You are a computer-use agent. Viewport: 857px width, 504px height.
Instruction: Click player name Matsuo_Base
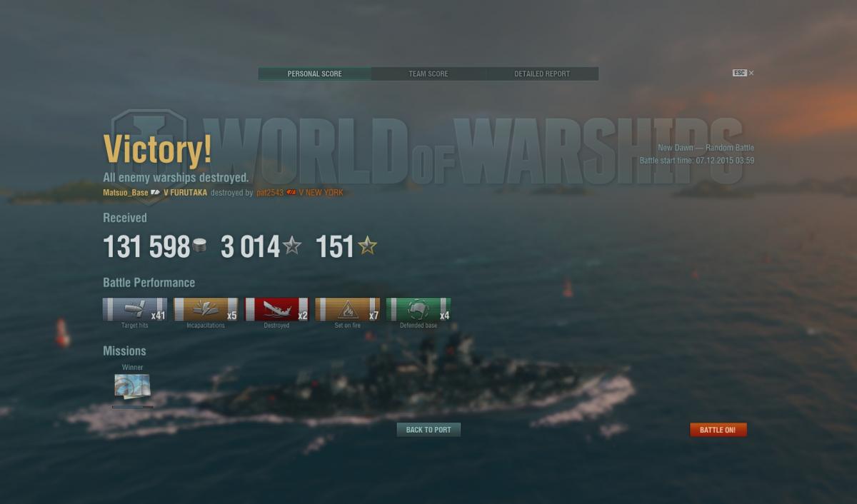pos(126,193)
